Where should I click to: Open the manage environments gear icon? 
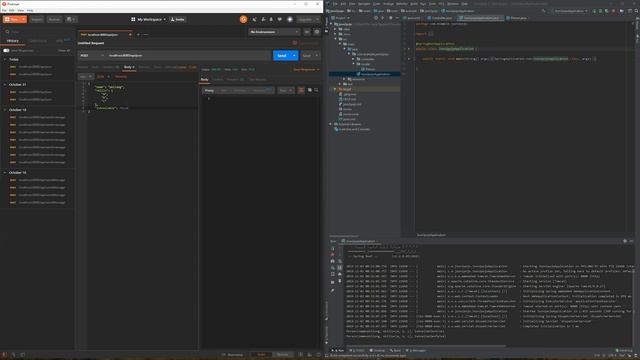click(x=317, y=32)
